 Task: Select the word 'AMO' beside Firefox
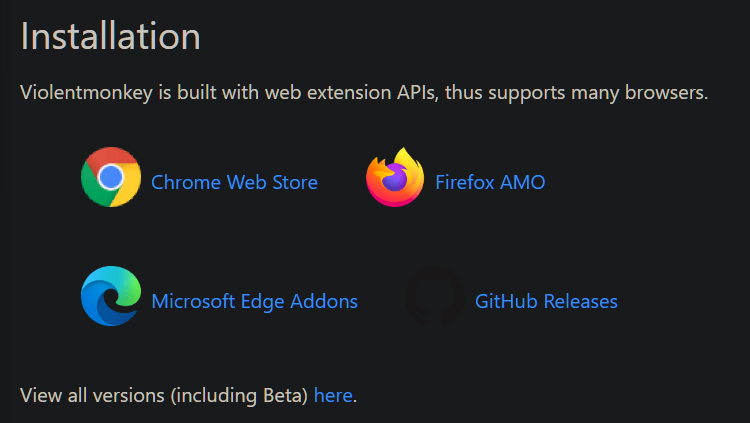(522, 182)
